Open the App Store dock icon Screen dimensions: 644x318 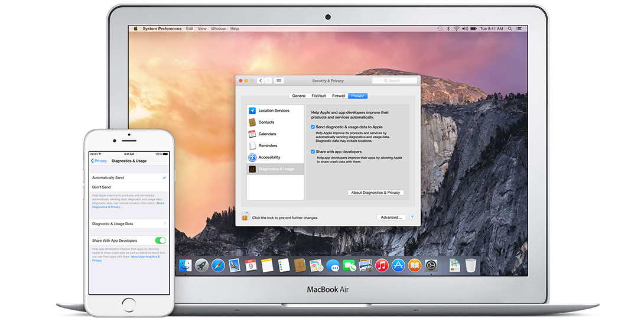click(x=398, y=266)
